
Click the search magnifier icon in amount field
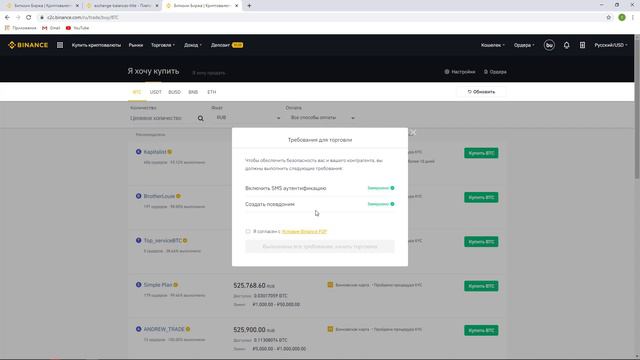point(200,118)
